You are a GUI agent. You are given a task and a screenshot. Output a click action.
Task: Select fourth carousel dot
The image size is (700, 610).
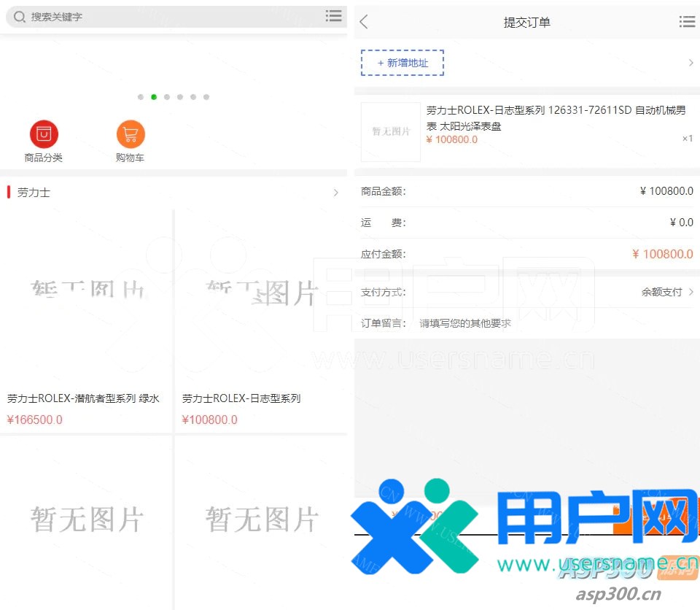click(180, 97)
